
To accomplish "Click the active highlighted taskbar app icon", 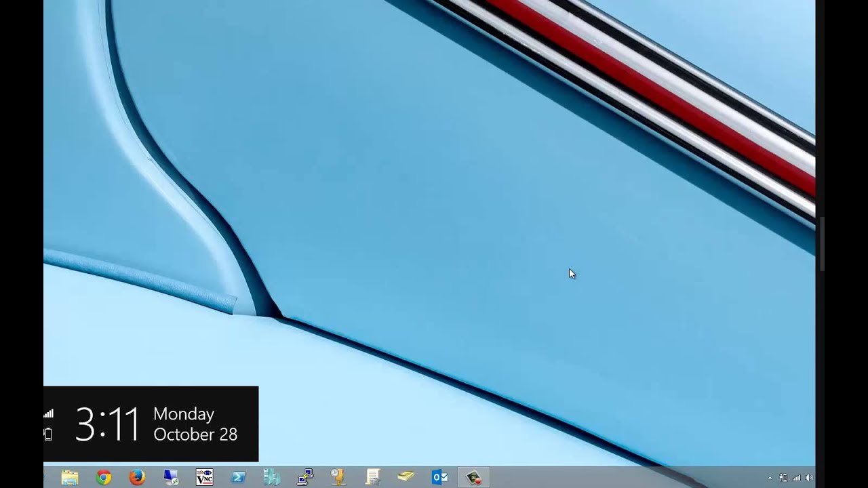I will (473, 477).
